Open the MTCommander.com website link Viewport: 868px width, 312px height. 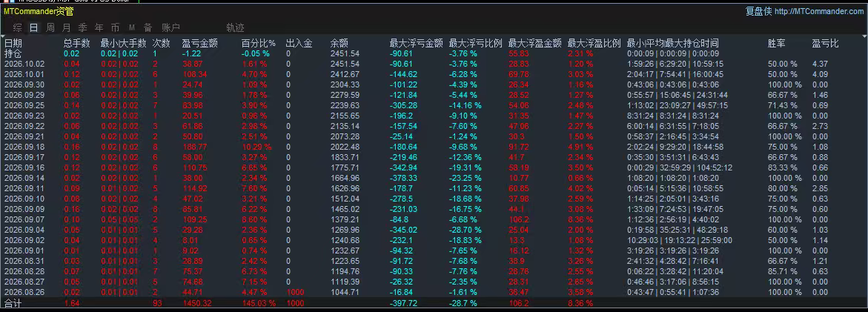pos(819,11)
